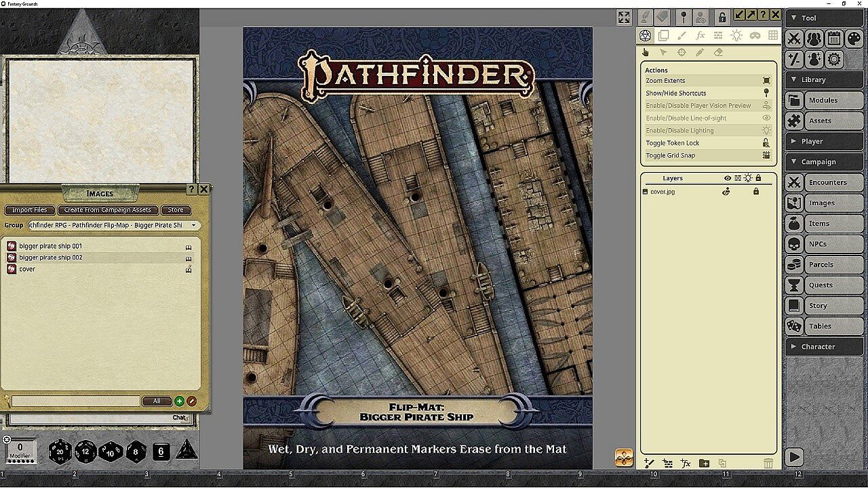Toggle Enable/Disable Lighting action
Image resolution: width=868 pixels, height=488 pixels.
tap(708, 130)
